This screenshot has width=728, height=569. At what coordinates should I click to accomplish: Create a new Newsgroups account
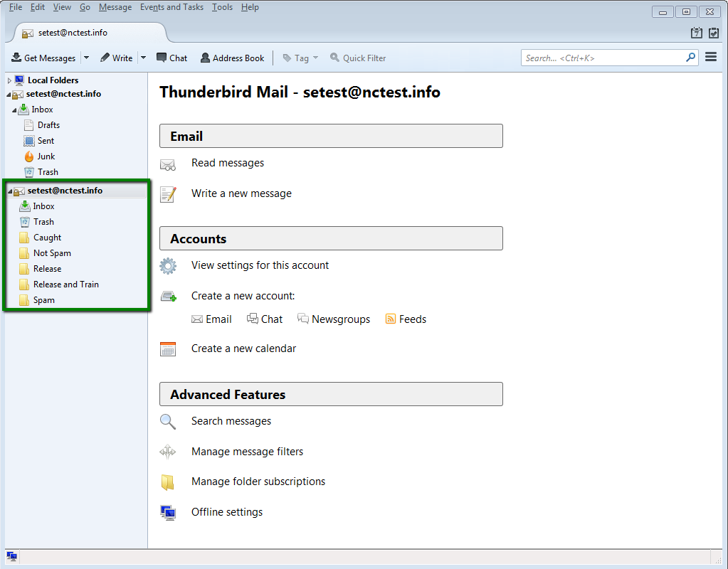[334, 319]
